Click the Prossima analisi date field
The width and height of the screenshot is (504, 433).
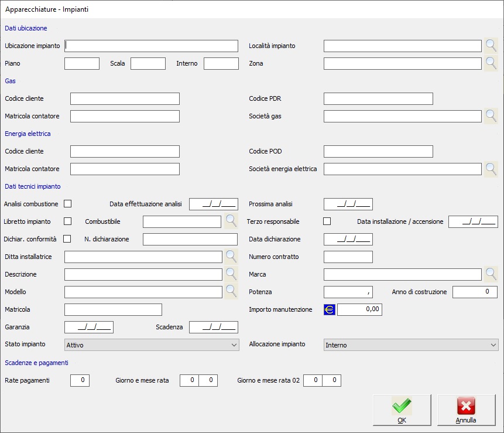(348, 204)
